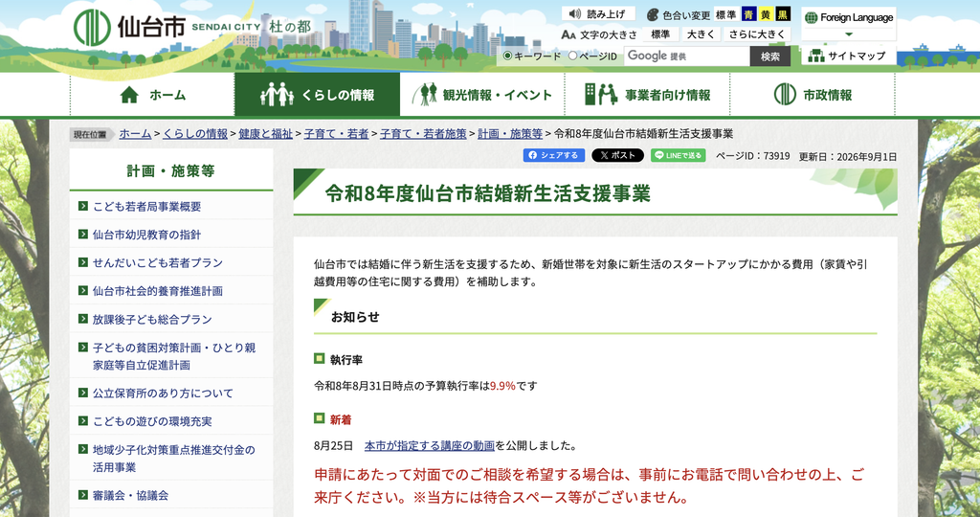
Task: Click arrow icon beside 審議会・協議会
Action: [83, 495]
